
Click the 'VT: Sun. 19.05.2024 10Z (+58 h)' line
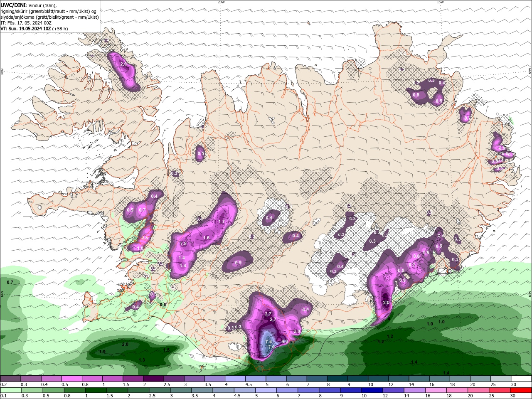pyautogui.click(x=34, y=29)
